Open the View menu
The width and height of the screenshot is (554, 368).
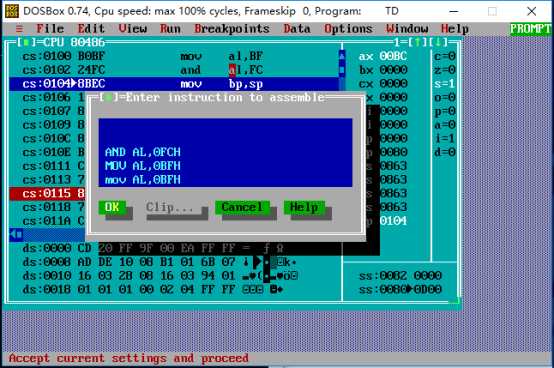click(x=132, y=29)
